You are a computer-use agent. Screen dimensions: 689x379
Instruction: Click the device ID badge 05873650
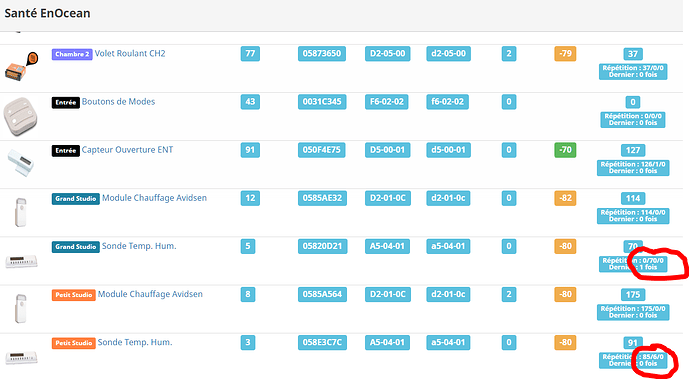coord(322,54)
